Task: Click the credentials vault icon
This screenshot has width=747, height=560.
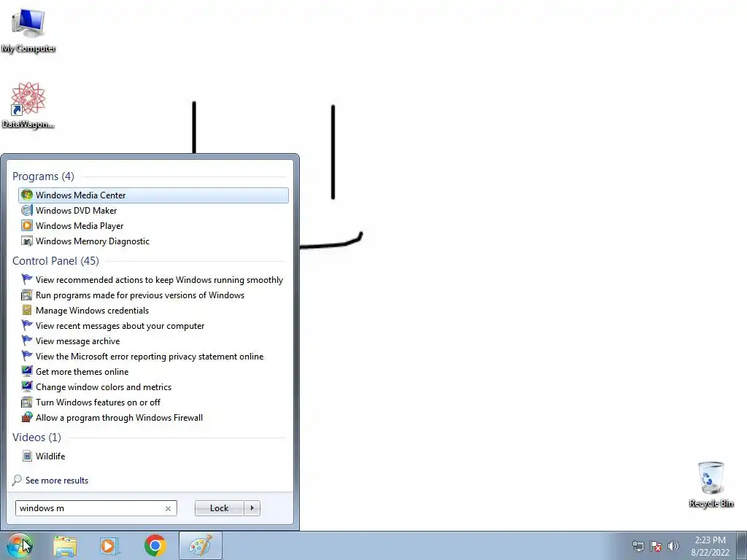Action: pyautogui.click(x=27, y=310)
